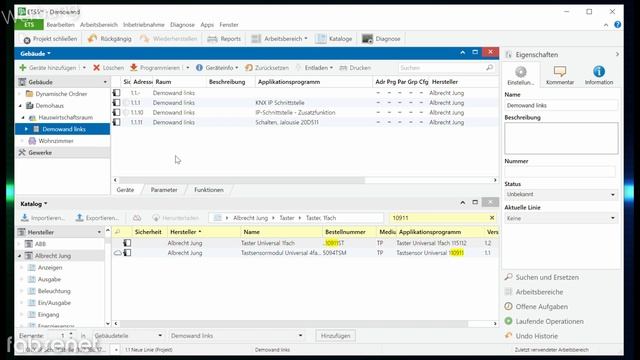Open the Status dropdown
This screenshot has height=360, width=640.
[561, 195]
